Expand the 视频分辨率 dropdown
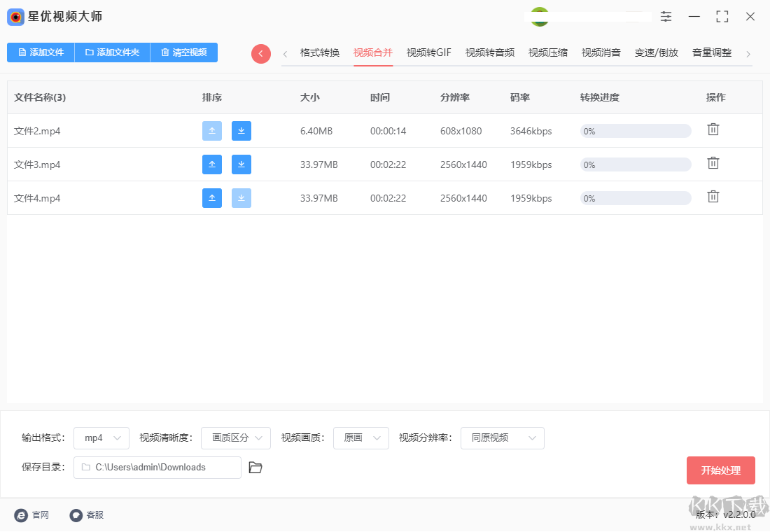The height and width of the screenshot is (532, 770). pos(502,438)
